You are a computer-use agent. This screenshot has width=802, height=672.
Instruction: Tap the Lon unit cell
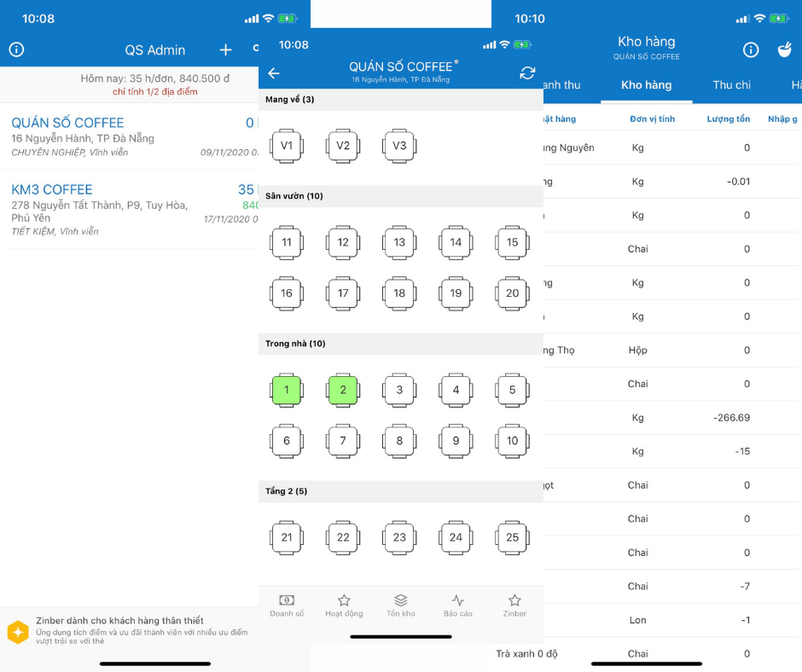638,620
